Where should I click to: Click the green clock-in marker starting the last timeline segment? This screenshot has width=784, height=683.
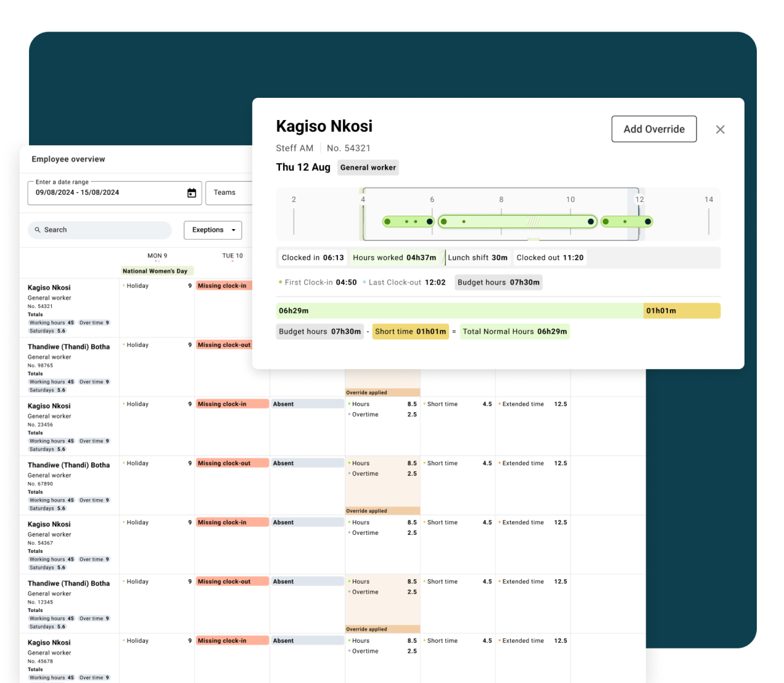click(605, 221)
